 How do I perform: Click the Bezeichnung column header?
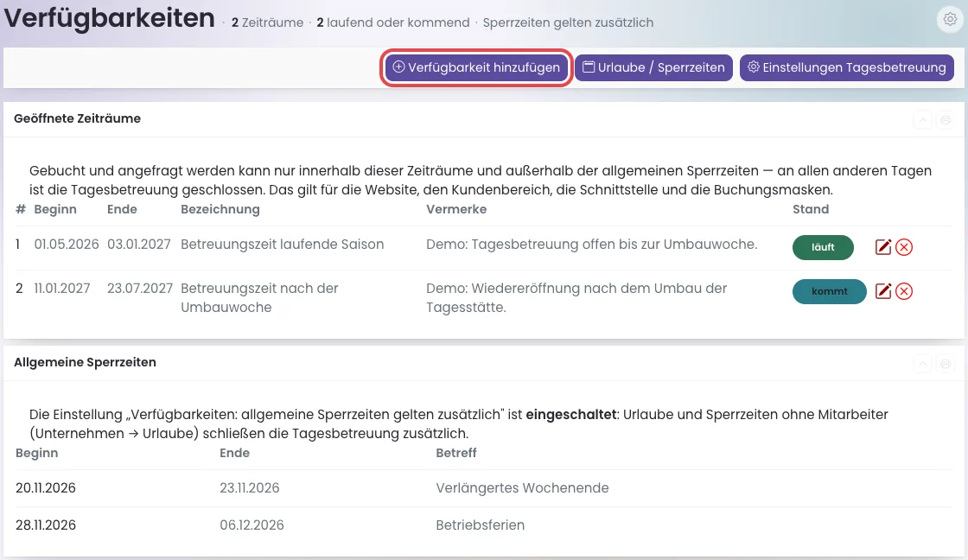(220, 209)
